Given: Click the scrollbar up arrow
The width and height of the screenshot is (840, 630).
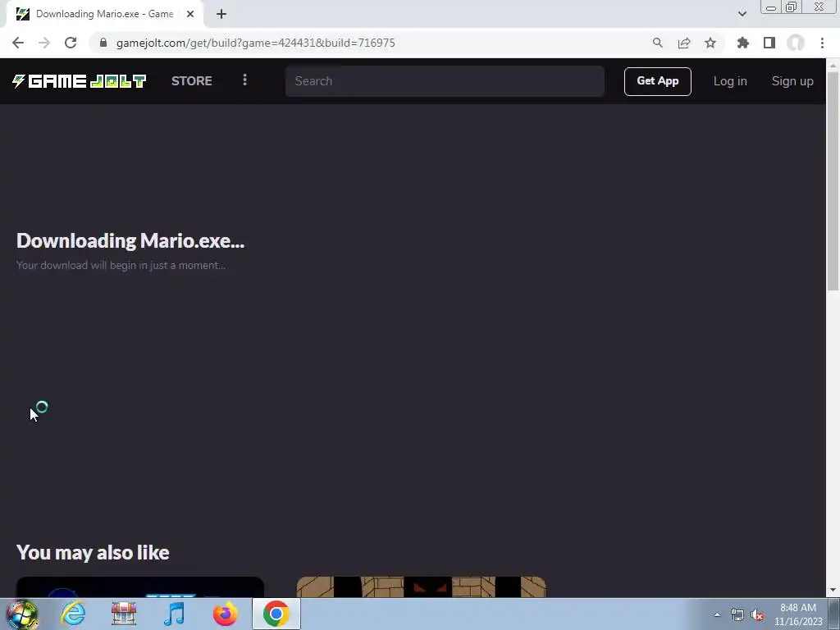Looking at the screenshot, I should tap(833, 64).
